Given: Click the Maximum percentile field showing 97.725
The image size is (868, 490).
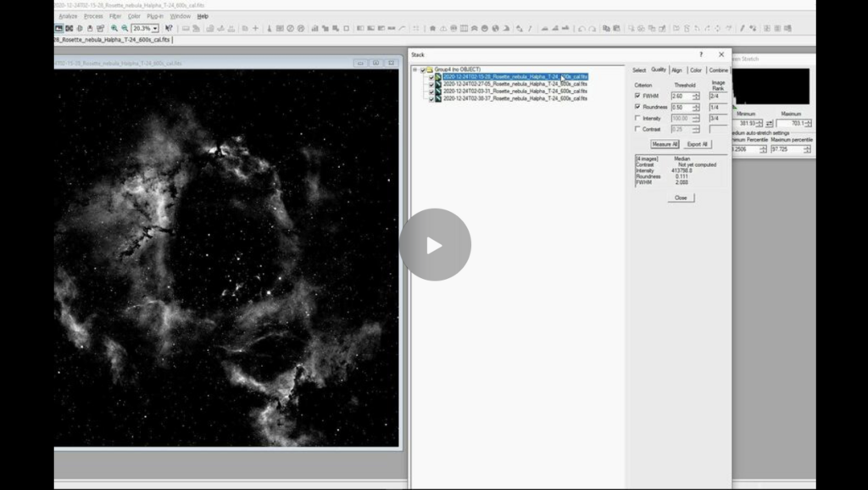Looking at the screenshot, I should click(787, 149).
